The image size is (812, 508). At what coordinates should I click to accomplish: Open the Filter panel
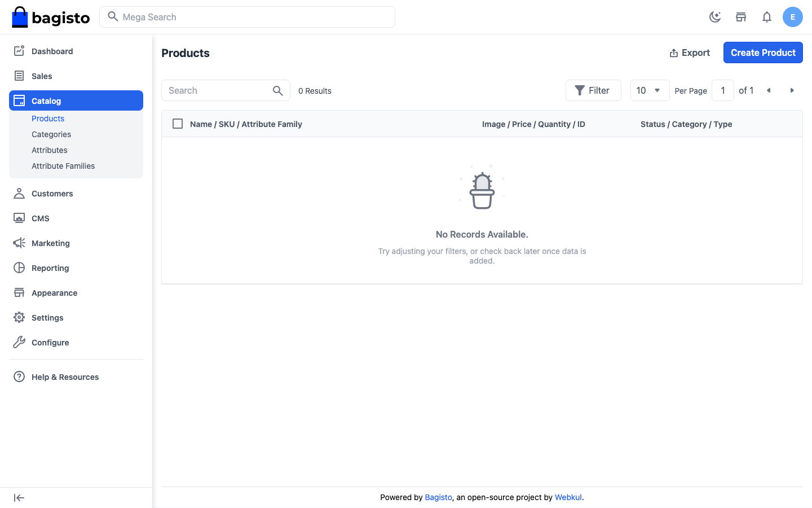tap(593, 90)
